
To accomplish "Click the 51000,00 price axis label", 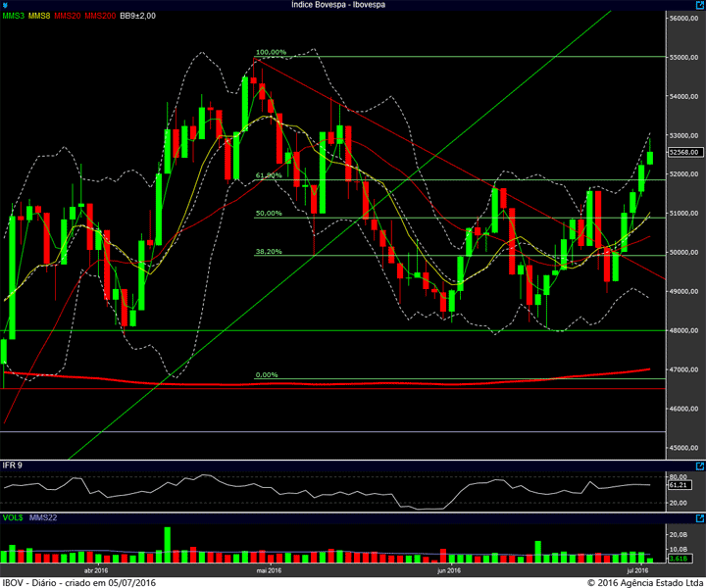I will (684, 214).
